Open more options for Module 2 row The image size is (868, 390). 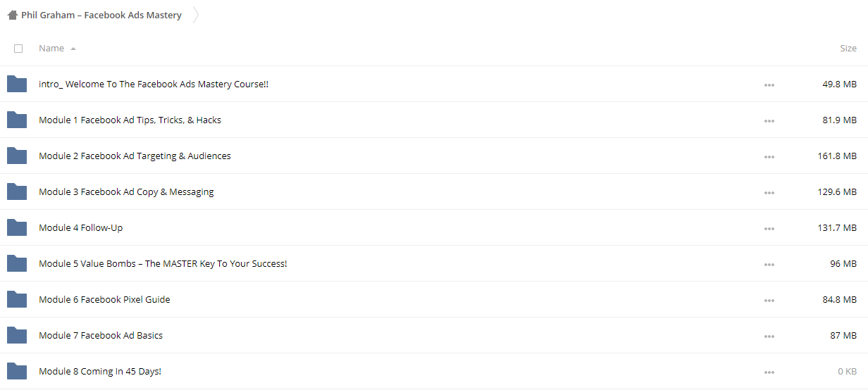[x=769, y=157]
